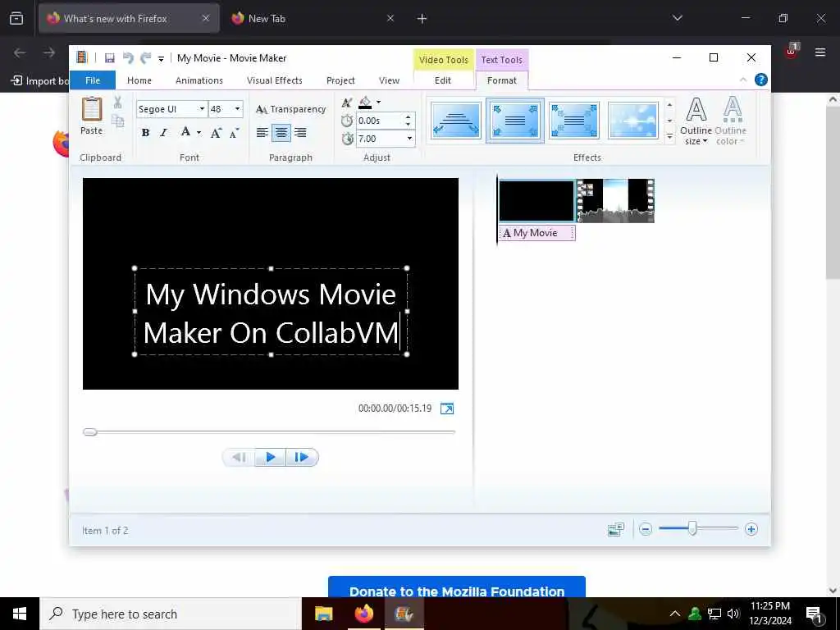Play the movie preview
The image size is (840, 630).
[270, 458]
